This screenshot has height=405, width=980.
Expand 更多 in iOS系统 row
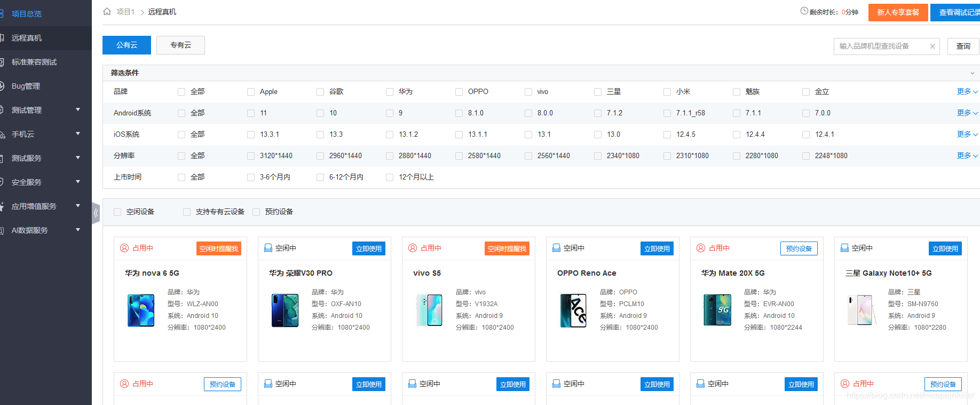(x=967, y=134)
